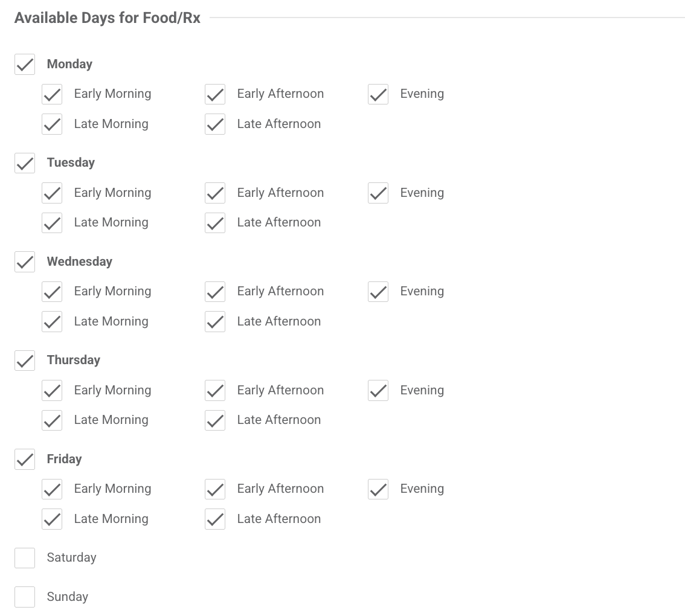Uncheck Monday Early Morning checkbox

click(52, 94)
